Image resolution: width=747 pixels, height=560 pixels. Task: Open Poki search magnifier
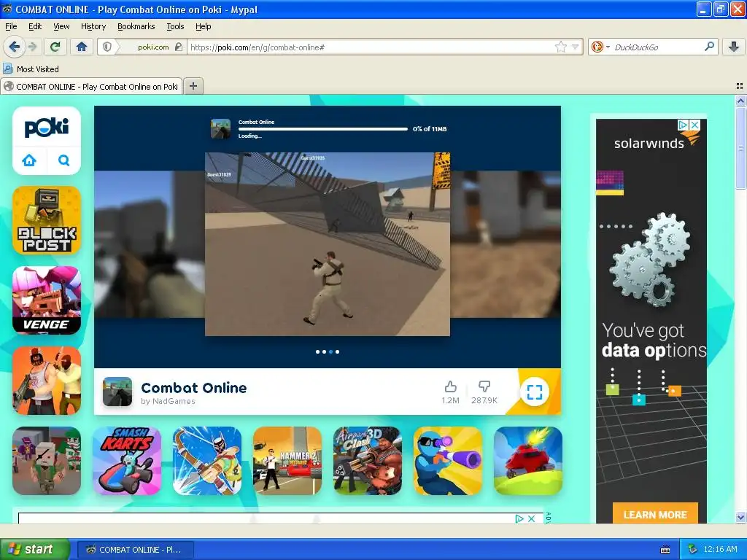64,160
